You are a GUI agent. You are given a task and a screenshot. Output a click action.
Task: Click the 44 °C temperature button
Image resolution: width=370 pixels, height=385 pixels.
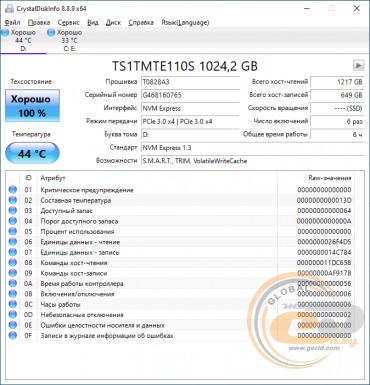[32, 153]
